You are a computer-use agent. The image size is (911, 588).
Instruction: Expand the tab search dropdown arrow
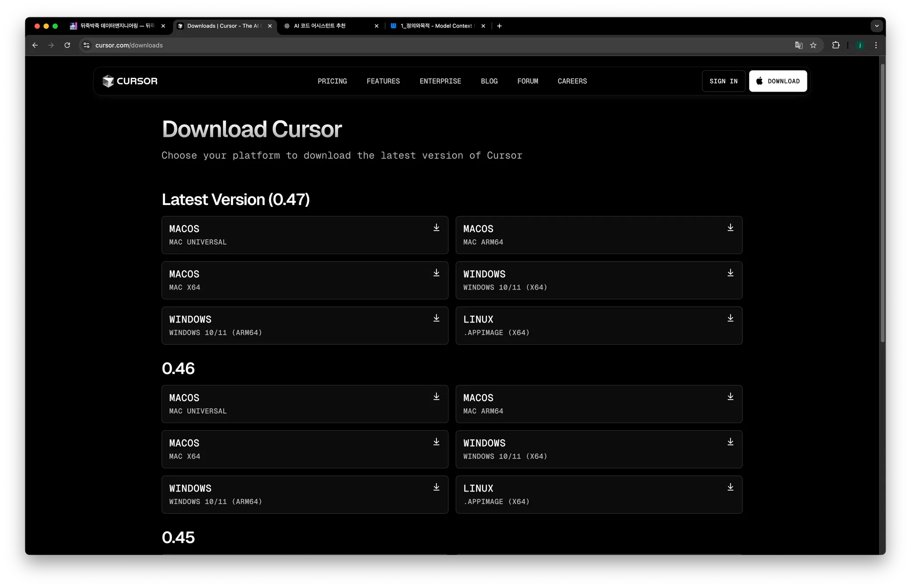(x=877, y=26)
